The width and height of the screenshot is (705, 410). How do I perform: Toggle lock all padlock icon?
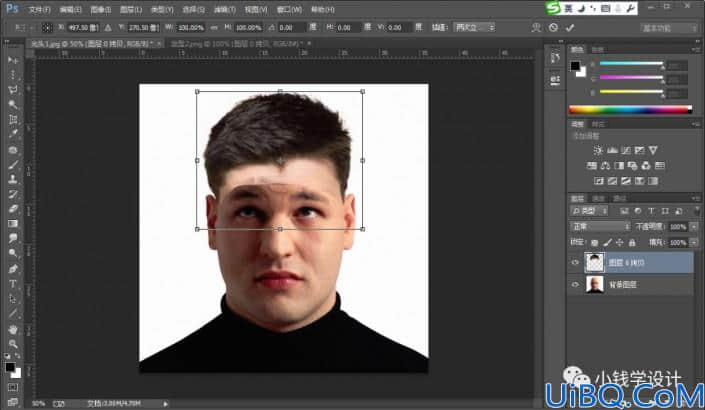point(632,243)
